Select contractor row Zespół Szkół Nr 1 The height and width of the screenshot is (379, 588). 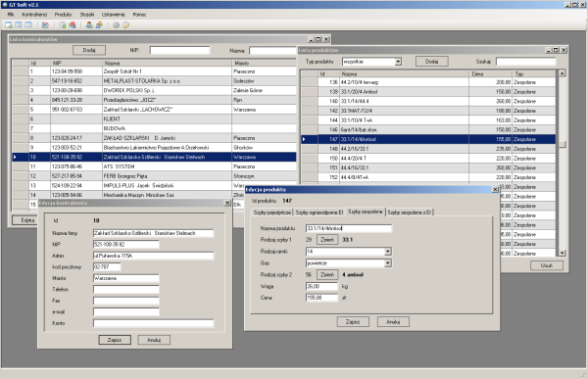point(154,71)
